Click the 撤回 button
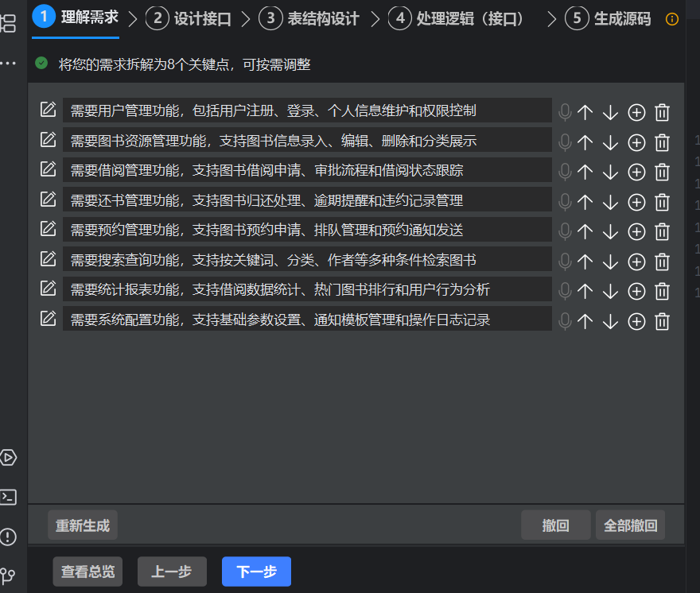 [555, 525]
